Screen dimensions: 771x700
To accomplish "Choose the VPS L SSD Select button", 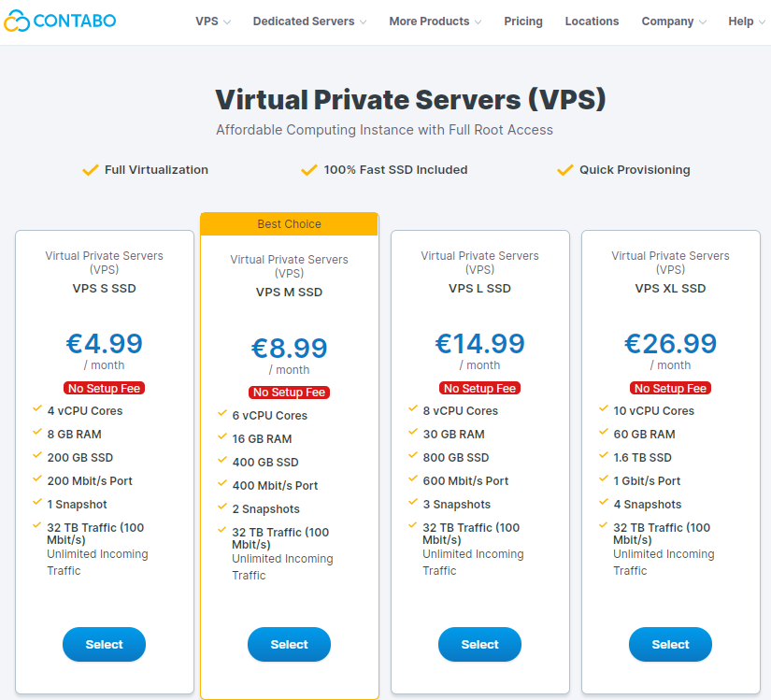I will pos(480,645).
